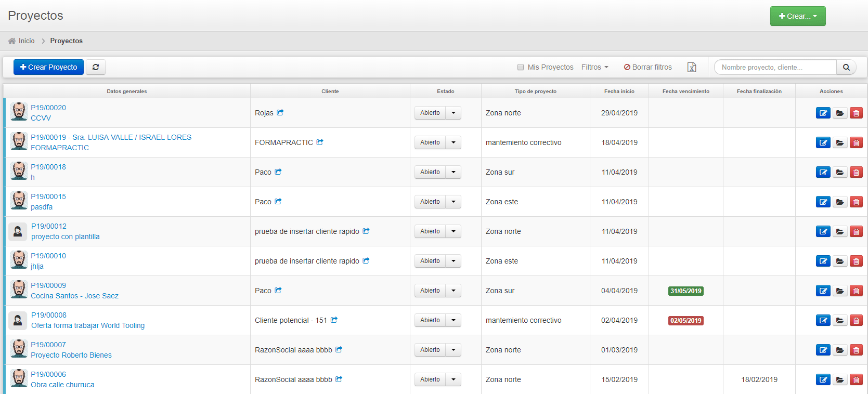Open folder for project P19/00018
The height and width of the screenshot is (394, 868).
pyautogui.click(x=840, y=172)
